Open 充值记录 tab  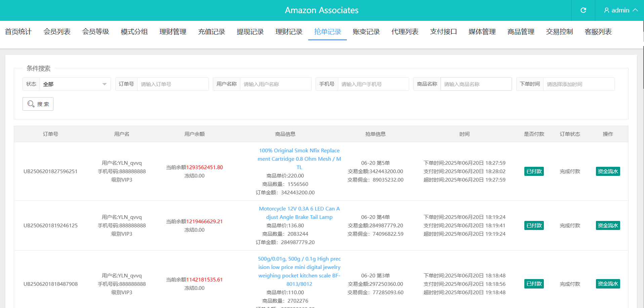212,32
